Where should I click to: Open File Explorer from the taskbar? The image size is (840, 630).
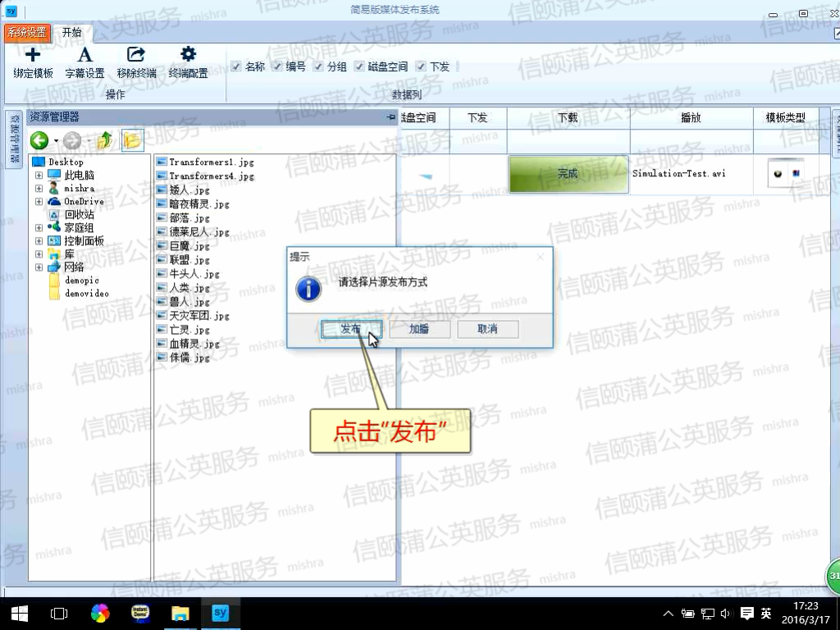[x=180, y=613]
